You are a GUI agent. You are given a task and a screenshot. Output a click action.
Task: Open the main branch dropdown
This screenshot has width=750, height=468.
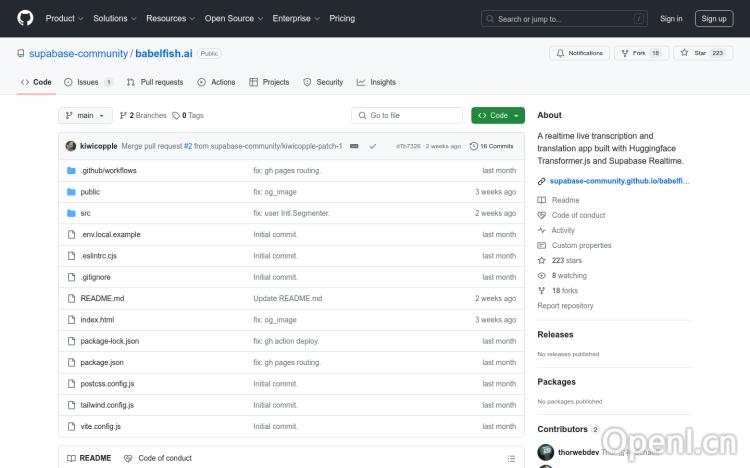click(x=86, y=115)
